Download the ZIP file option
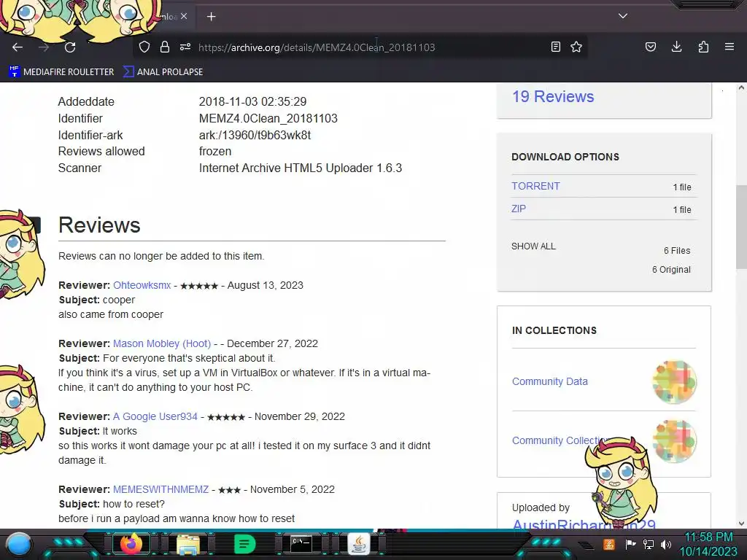The image size is (747, 560). click(519, 209)
